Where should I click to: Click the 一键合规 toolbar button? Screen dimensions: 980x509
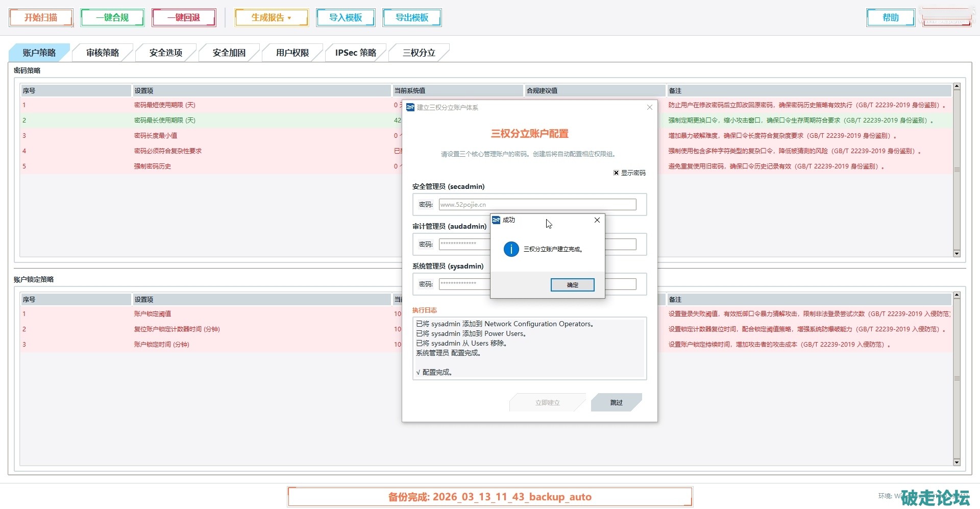(x=112, y=18)
